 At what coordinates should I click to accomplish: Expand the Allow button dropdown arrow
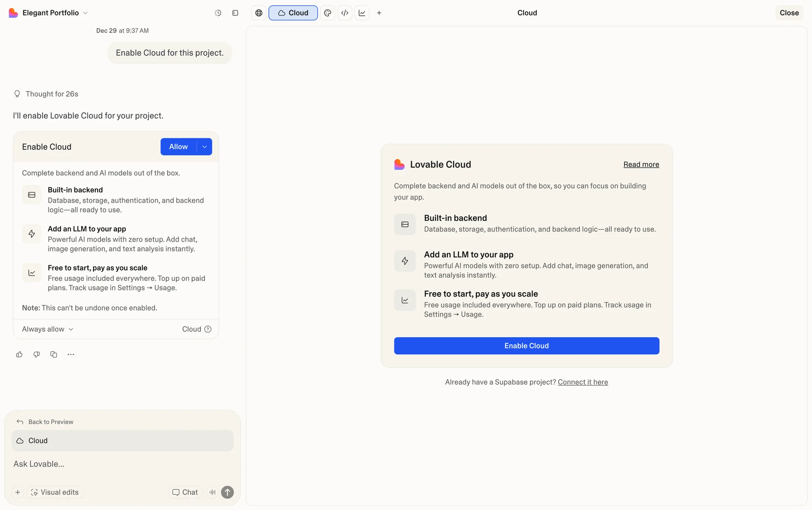(205, 147)
